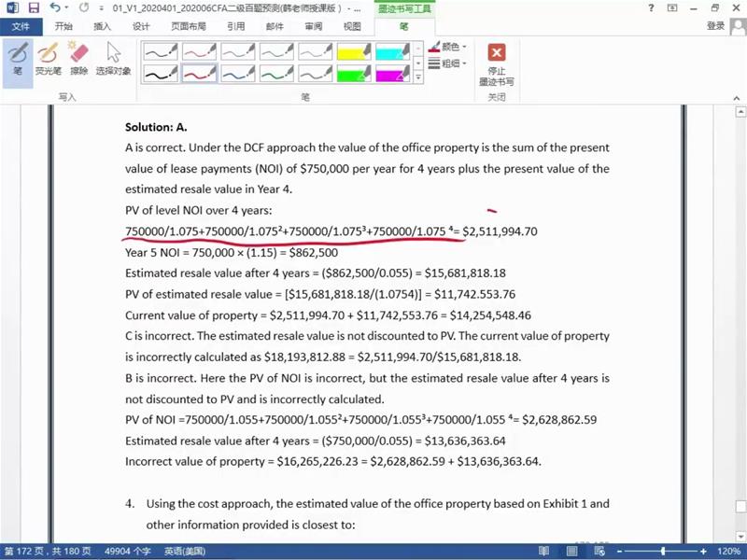Open the File (文件) menu tab
This screenshot has width=747, height=560.
(x=21, y=26)
